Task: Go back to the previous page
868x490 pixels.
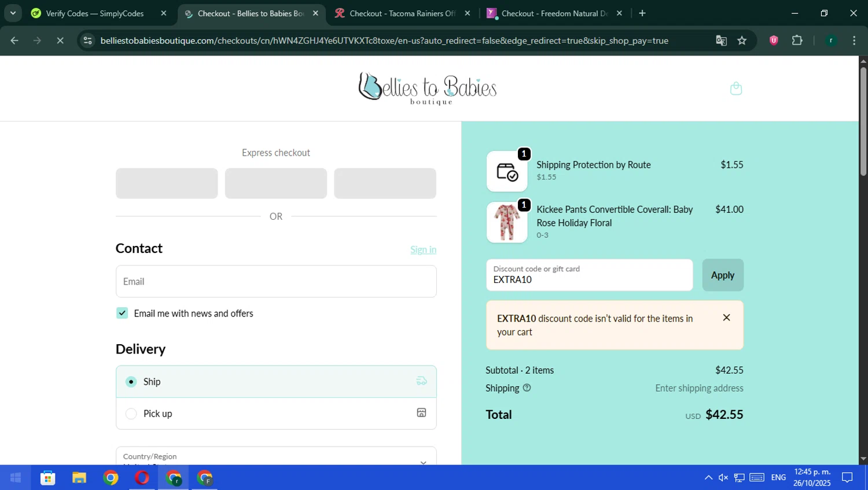Action: pos(14,40)
